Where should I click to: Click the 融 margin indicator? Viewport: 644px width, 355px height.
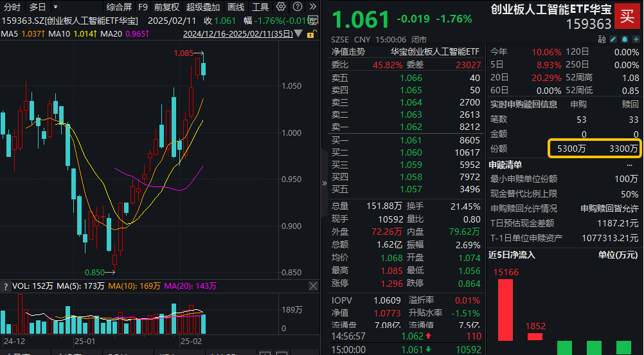tap(602, 39)
